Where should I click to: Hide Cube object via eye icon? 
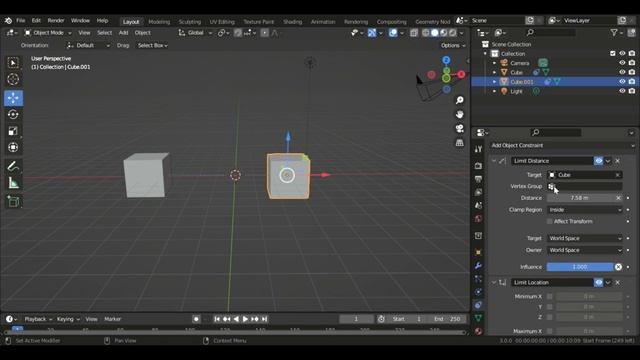(x=622, y=72)
